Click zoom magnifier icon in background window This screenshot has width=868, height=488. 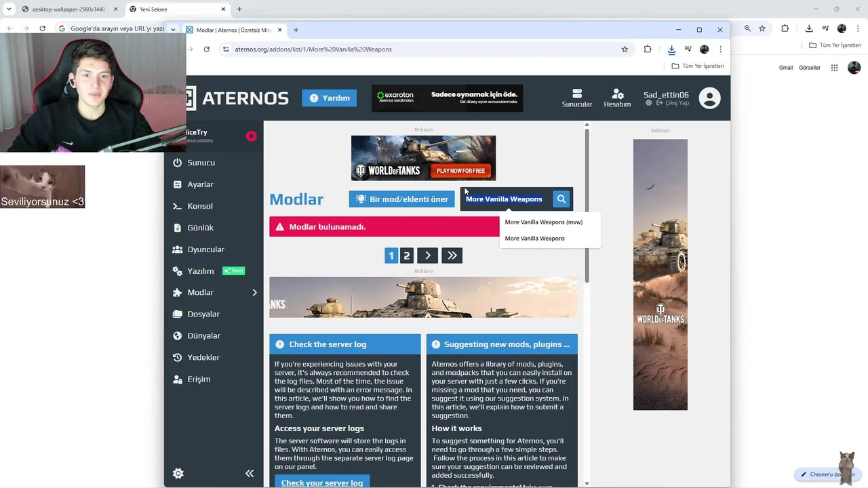click(747, 28)
